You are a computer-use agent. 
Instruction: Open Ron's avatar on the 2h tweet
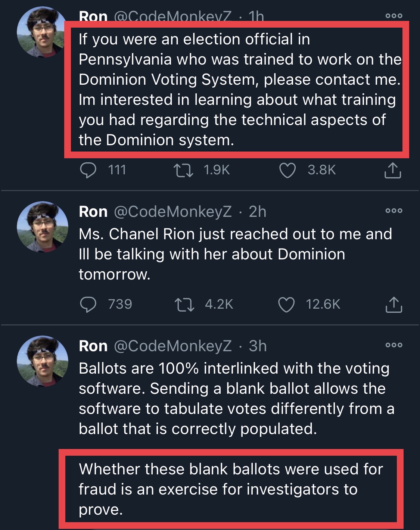point(43,227)
